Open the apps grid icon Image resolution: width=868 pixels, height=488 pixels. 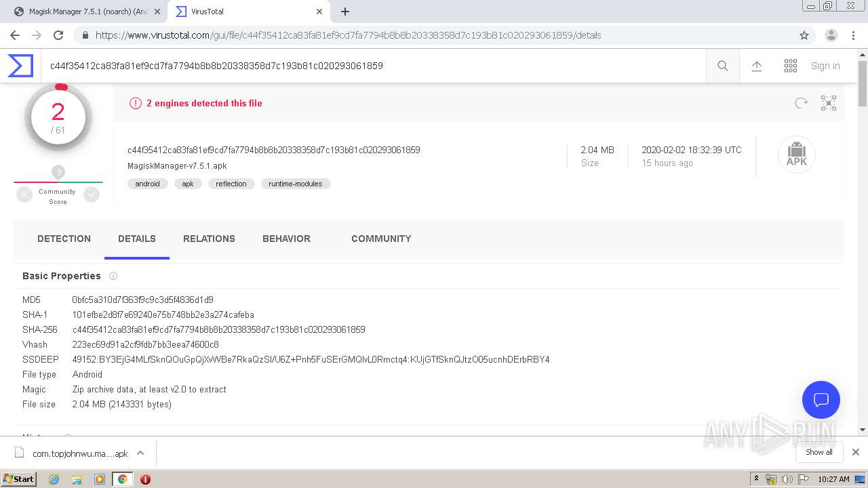[x=791, y=66]
